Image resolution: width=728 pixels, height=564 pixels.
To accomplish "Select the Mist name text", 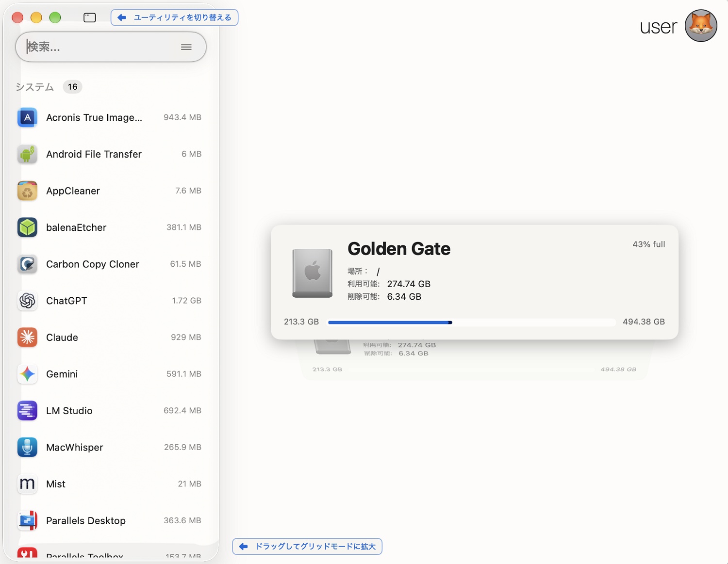I will click(56, 484).
